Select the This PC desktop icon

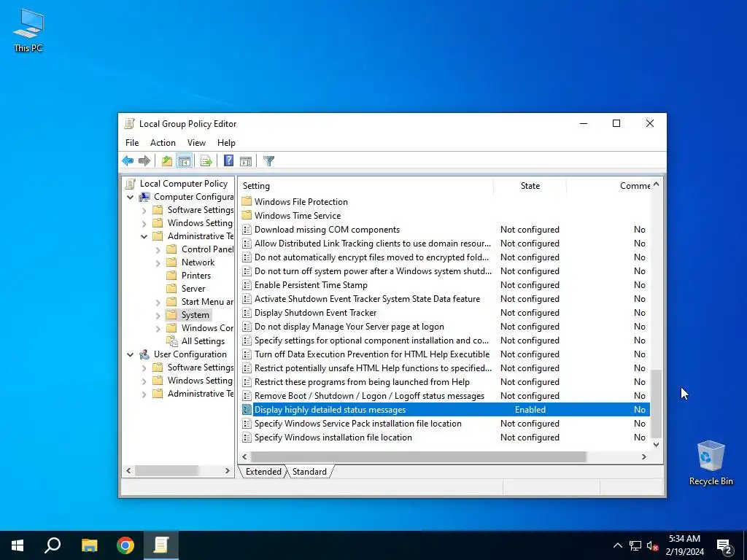click(28, 30)
